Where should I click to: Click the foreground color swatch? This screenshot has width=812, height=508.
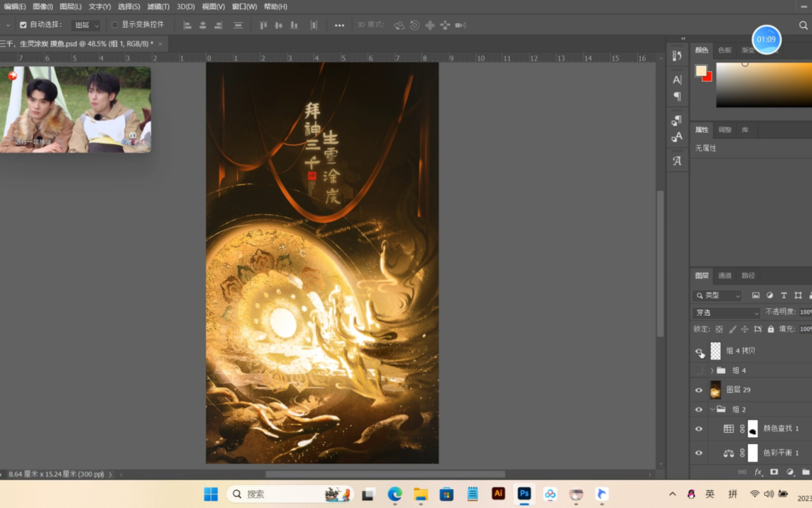[x=701, y=70]
